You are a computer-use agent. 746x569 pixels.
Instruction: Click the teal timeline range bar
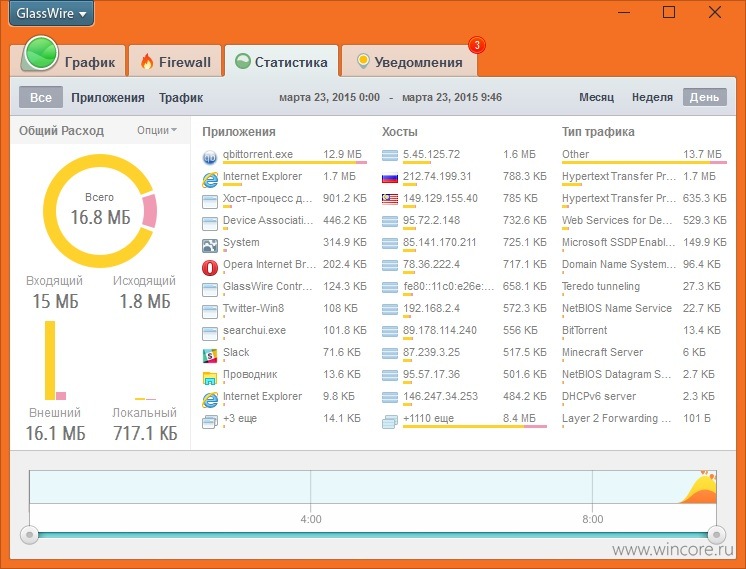point(373,535)
